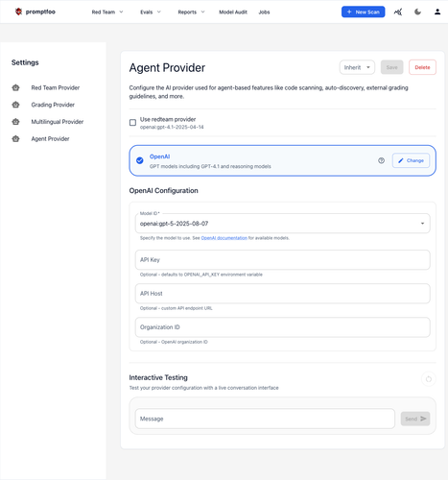The height and width of the screenshot is (480, 448).
Task: Click the robot icon beside Grading Provider
Action: [x=15, y=105]
